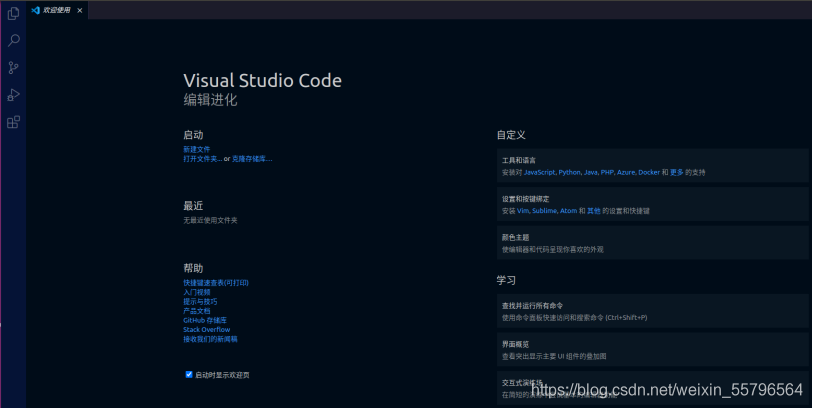The height and width of the screenshot is (409, 813).
Task: Click the 无最近使用文件夹 text
Action: pyautogui.click(x=210, y=220)
